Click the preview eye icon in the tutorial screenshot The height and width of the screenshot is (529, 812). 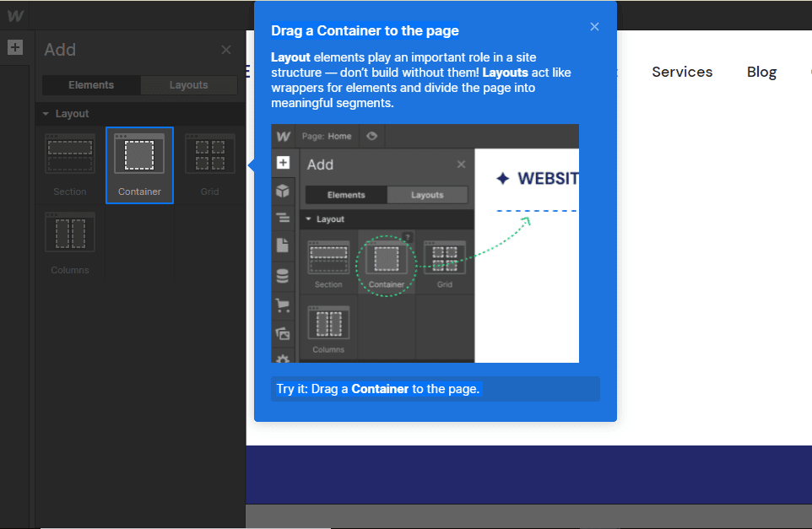371,136
